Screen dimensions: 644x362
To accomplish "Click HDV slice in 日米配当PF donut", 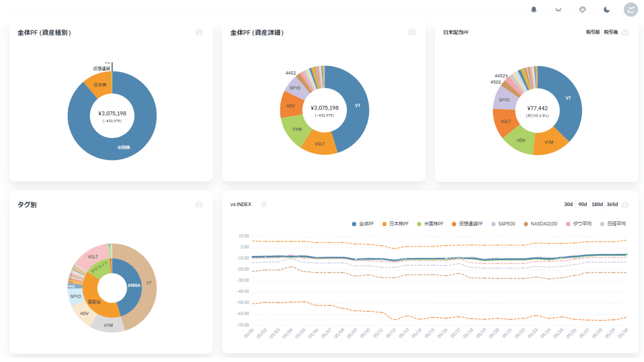I will pyautogui.click(x=521, y=140).
